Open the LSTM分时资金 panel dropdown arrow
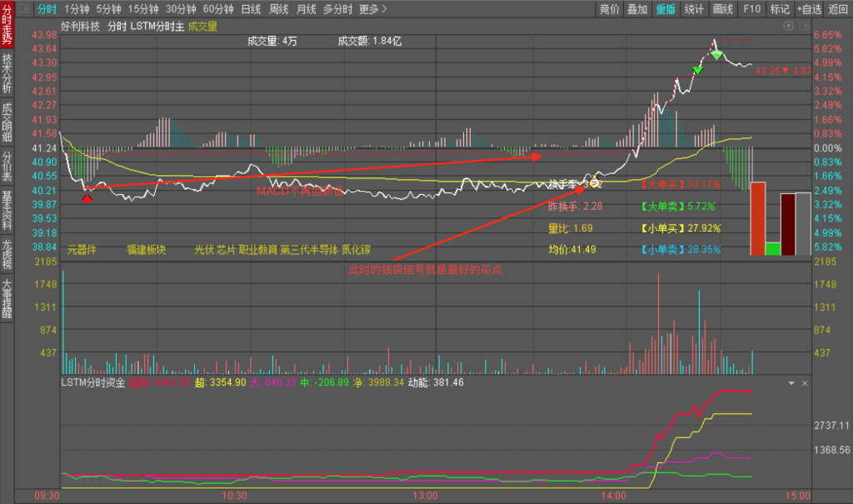The image size is (853, 504). 791,382
